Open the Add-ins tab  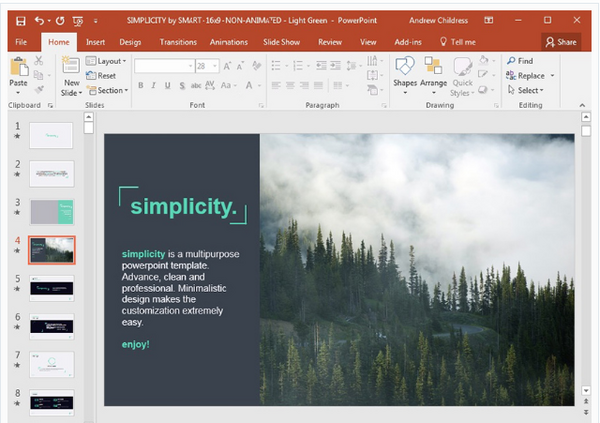pos(408,42)
